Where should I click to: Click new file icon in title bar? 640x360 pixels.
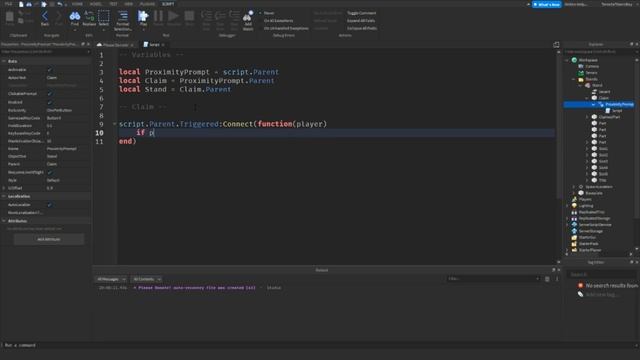click(x=21, y=4)
